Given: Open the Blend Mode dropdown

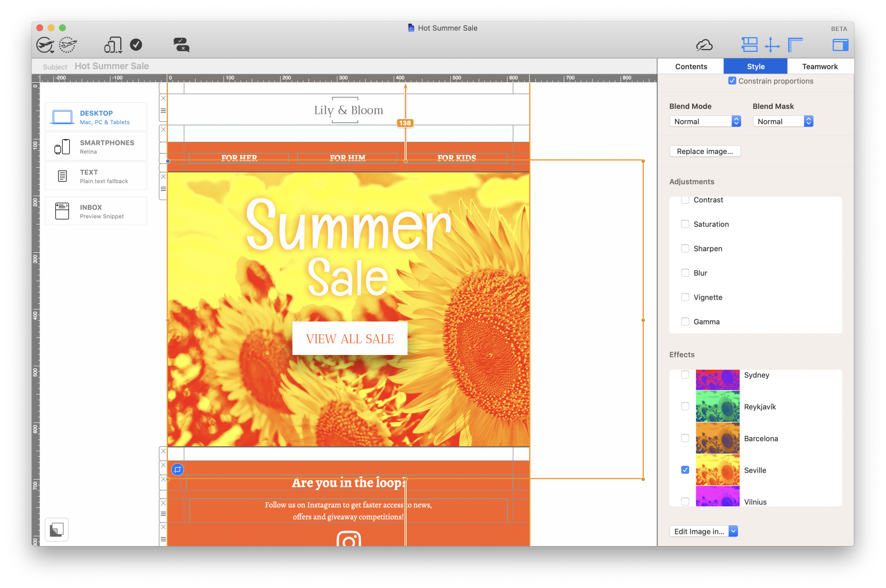Looking at the screenshot, I should click(705, 121).
